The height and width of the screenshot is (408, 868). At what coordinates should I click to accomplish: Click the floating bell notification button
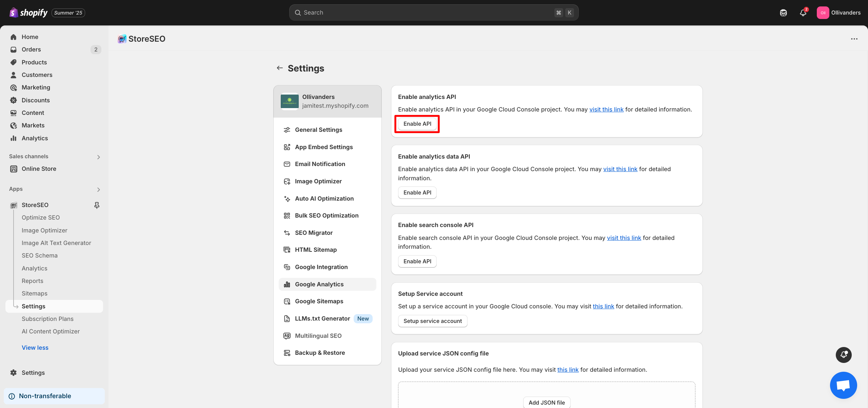844,355
